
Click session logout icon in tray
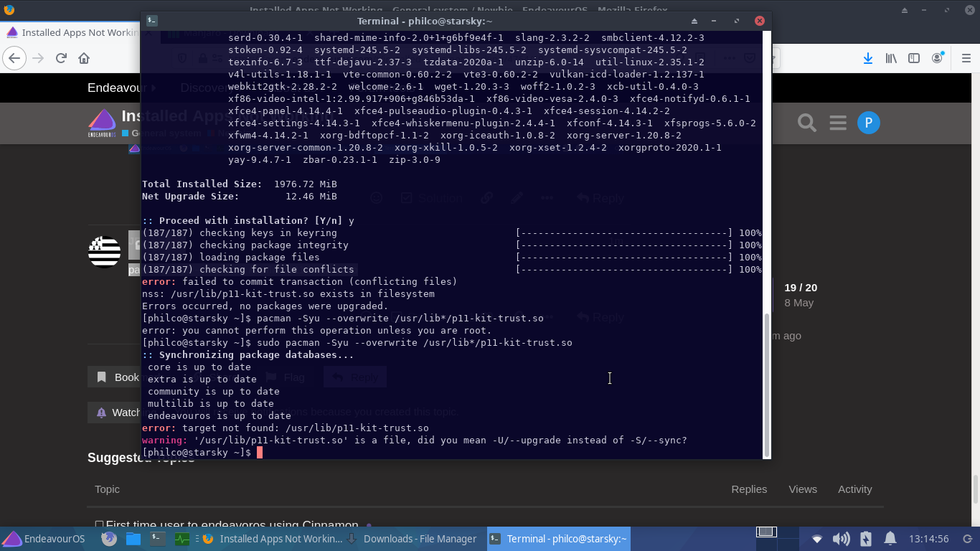click(x=967, y=539)
